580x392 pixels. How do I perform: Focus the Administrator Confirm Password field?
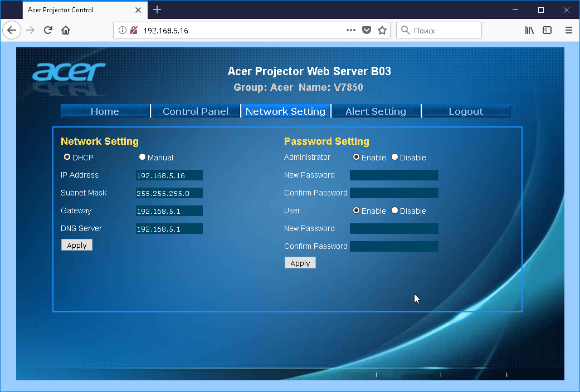(394, 193)
